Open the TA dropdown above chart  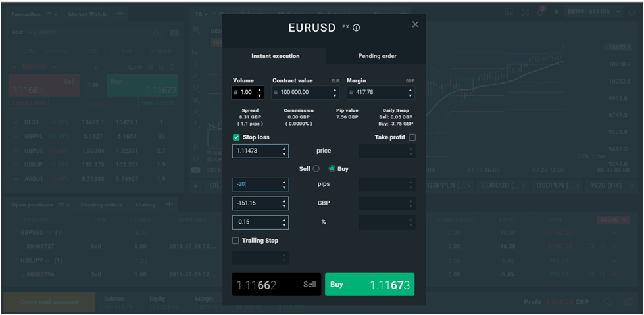(201, 14)
